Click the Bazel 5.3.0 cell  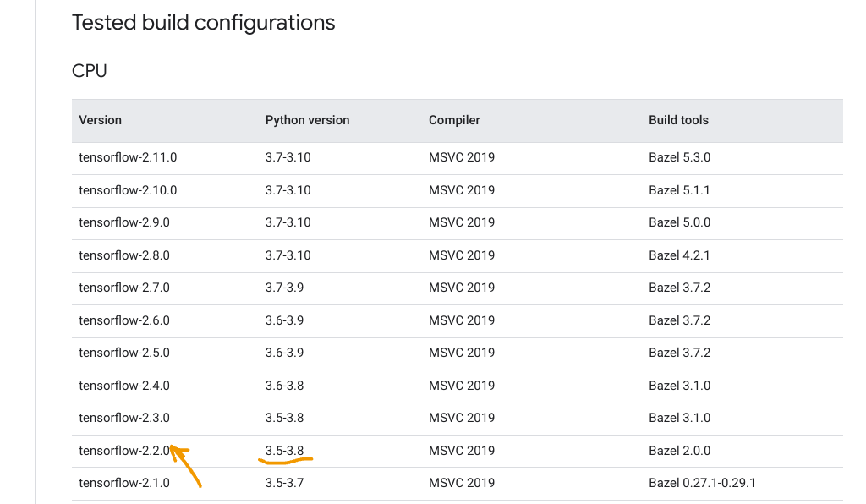(x=679, y=157)
